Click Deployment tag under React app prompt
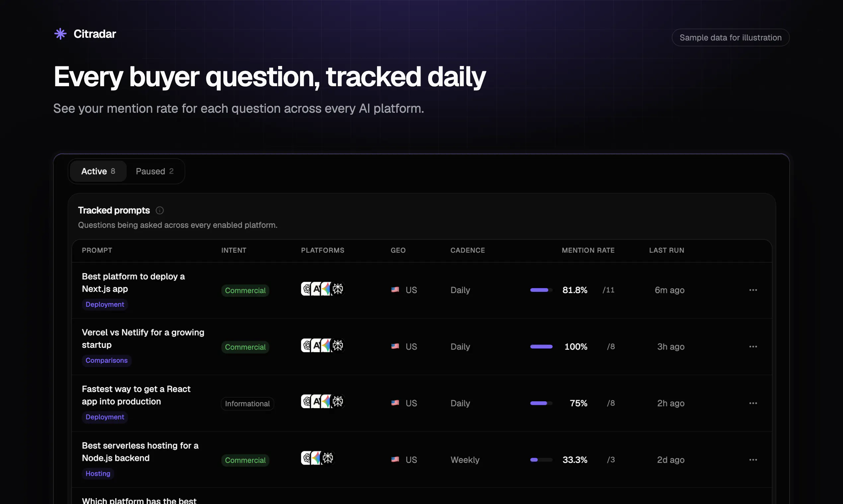 pyautogui.click(x=105, y=417)
